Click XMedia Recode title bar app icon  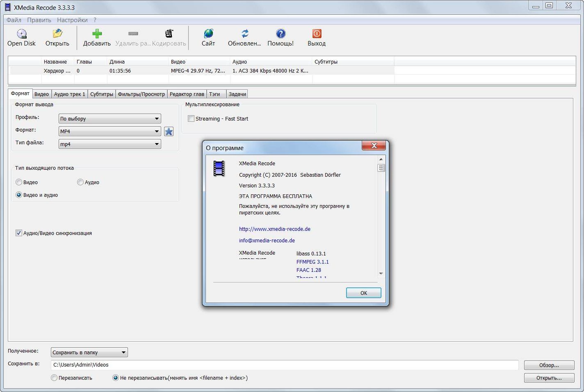[8, 7]
